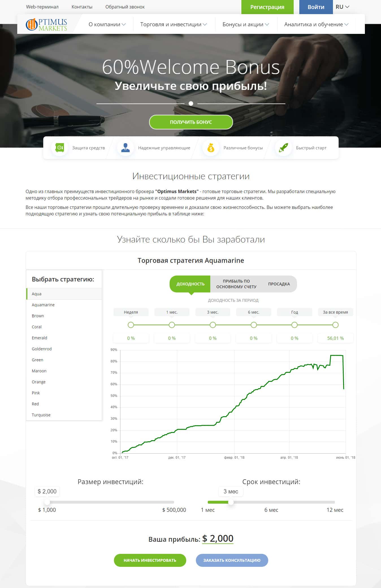Expand the Торговля и инвестиции menu
This screenshot has height=588, width=381.
[174, 25]
